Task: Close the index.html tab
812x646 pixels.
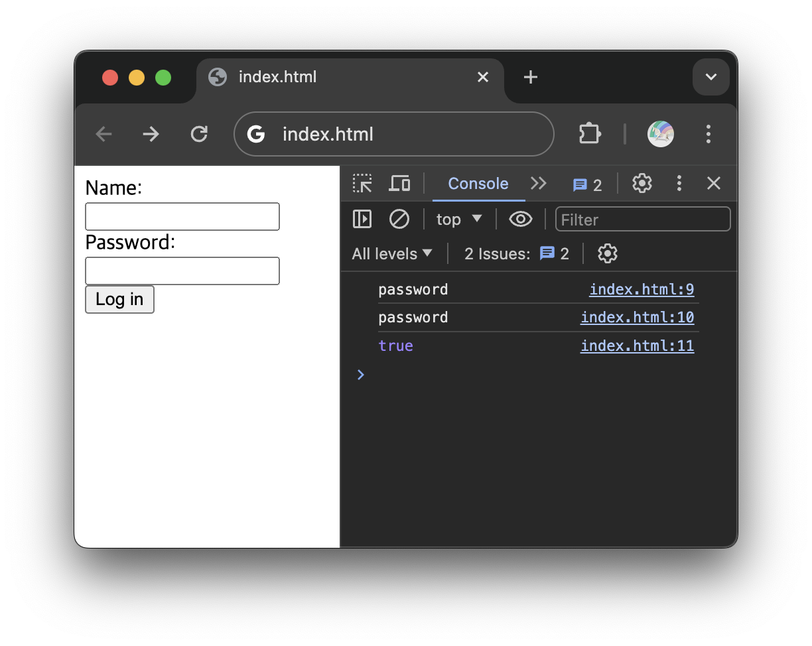Action: click(x=483, y=77)
